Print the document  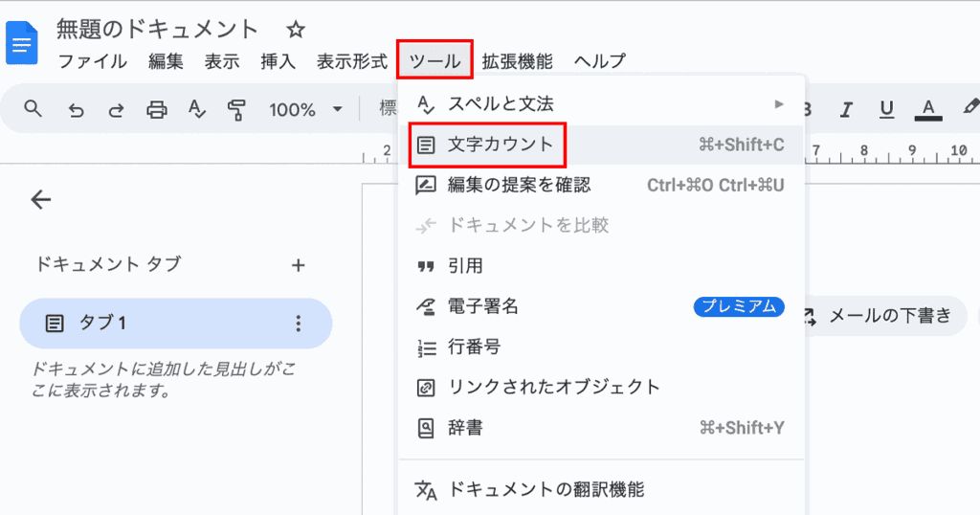click(x=157, y=110)
